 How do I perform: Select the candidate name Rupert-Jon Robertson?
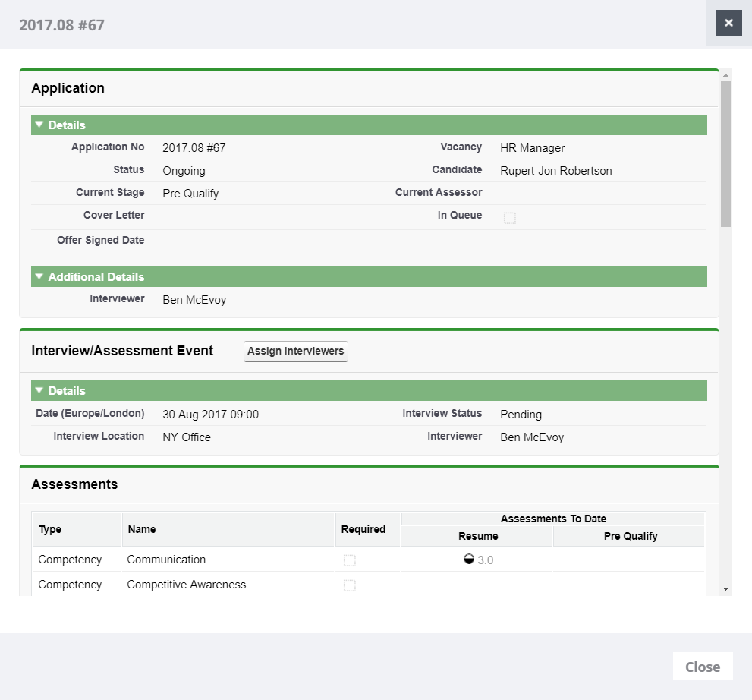[x=555, y=171]
